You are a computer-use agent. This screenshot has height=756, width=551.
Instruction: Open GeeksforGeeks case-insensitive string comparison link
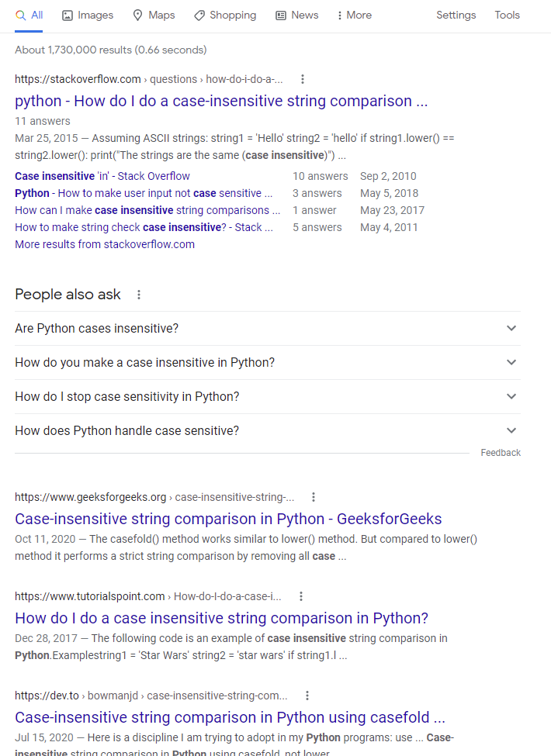tap(228, 520)
